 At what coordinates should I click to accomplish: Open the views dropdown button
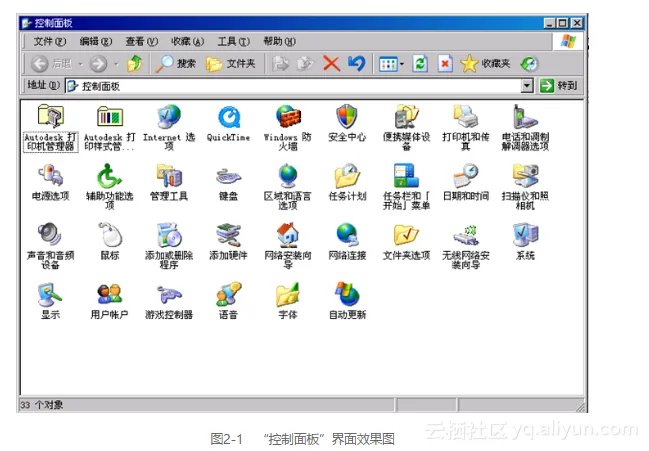pos(391,64)
